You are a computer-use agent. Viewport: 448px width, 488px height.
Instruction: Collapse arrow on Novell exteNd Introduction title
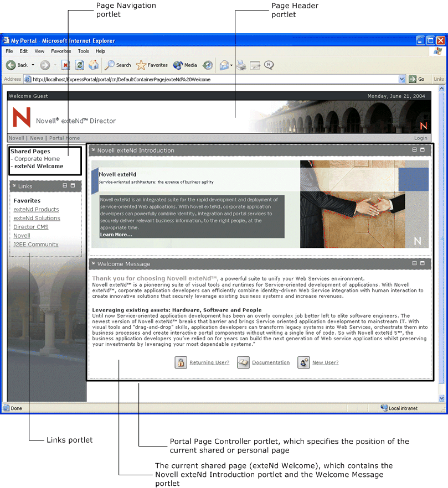pyautogui.click(x=93, y=150)
